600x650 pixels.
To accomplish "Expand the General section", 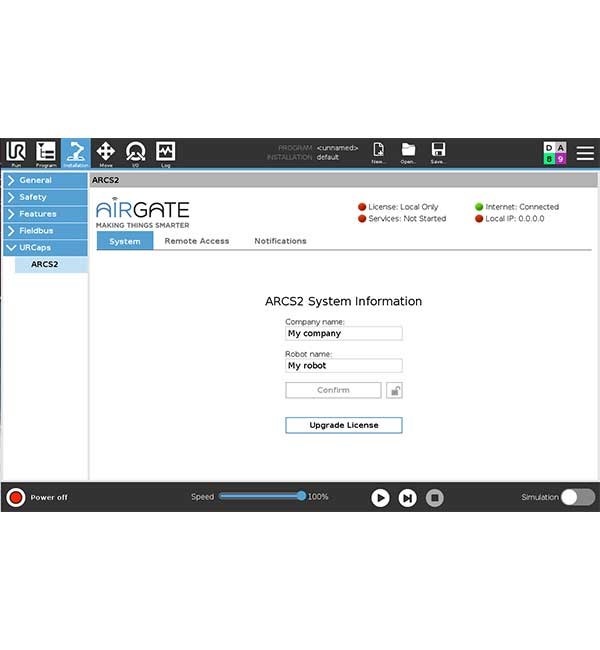I will pos(46,180).
